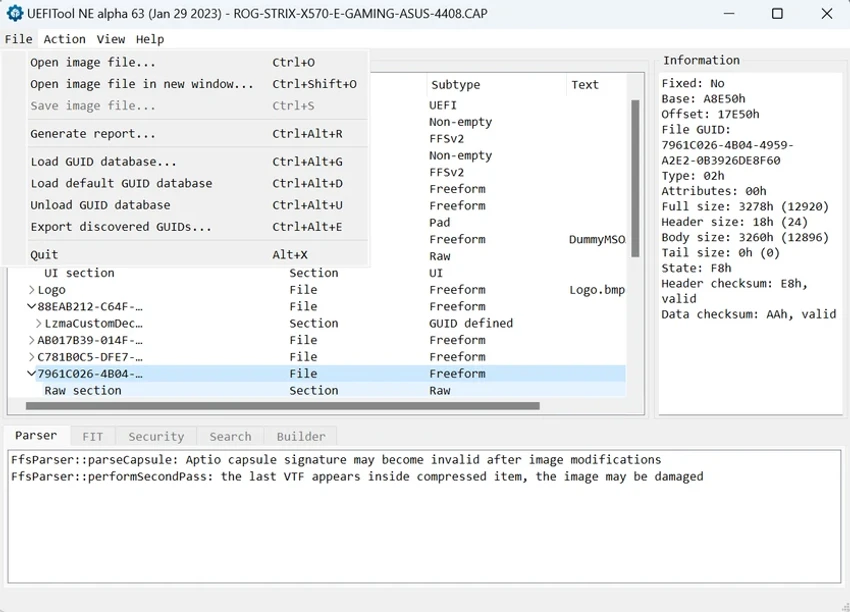Click the vertical scrollbar of the tree
The width and height of the screenshot is (850, 612).
click(x=635, y=178)
